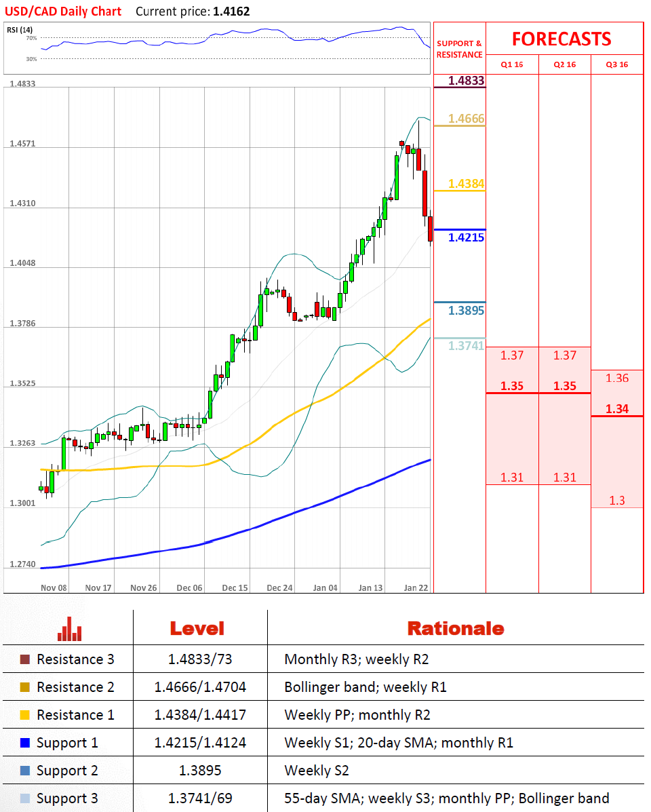This screenshot has height=812, width=651.
Task: Click the 'Dec 06' date axis label
Action: tap(189, 588)
